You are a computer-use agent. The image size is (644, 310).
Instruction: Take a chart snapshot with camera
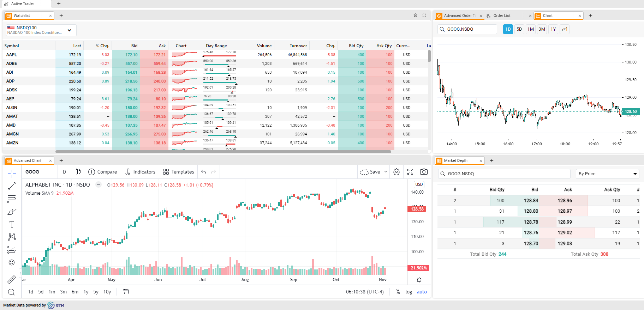click(x=424, y=172)
